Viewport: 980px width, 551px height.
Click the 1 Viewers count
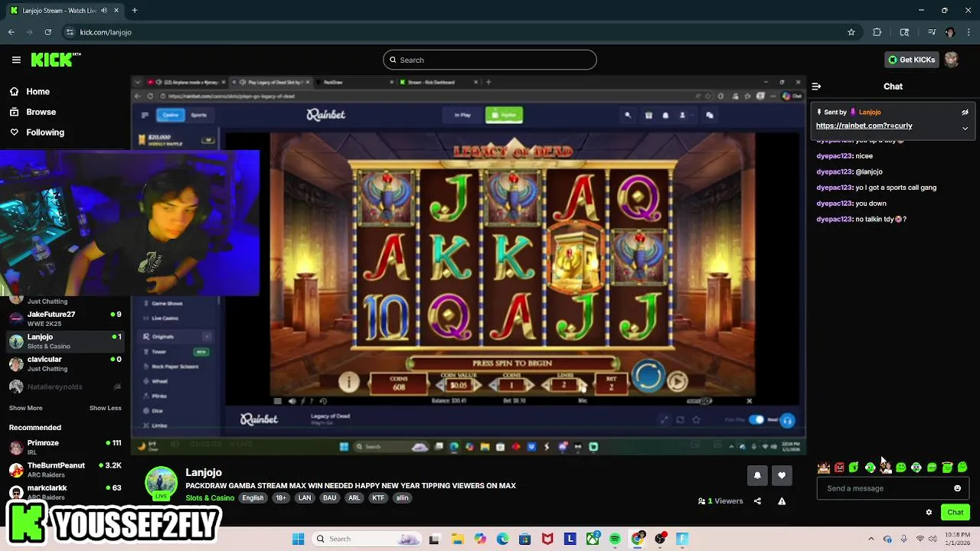tap(720, 501)
